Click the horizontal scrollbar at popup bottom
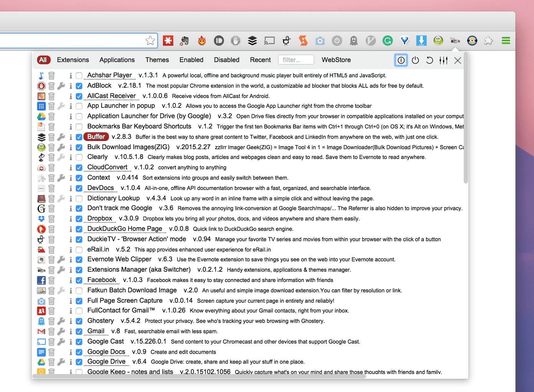534x392 pixels. pyautogui.click(x=199, y=376)
